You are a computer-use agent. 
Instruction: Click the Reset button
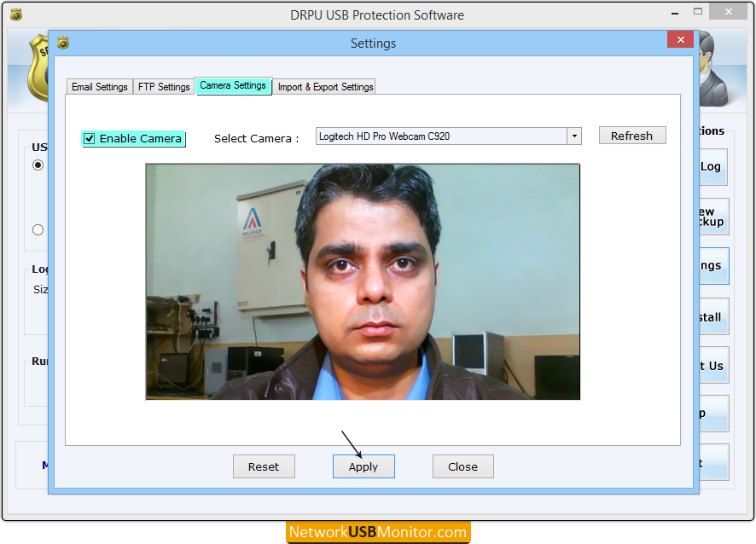coord(264,466)
